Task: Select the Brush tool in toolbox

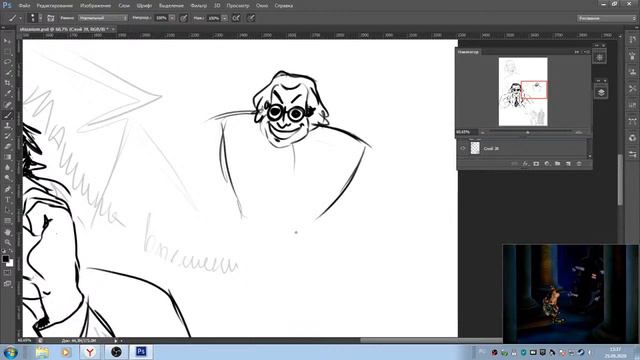Action: 7,115
